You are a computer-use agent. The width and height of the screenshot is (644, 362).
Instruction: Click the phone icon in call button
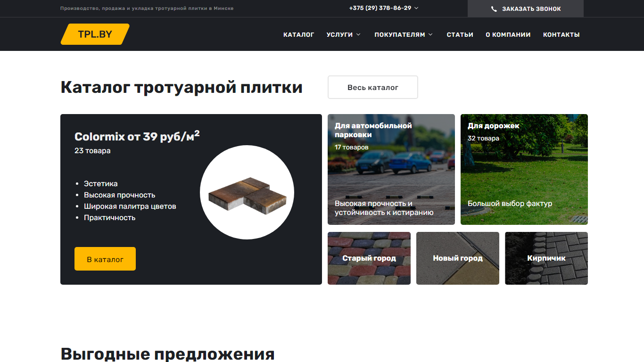(x=494, y=9)
